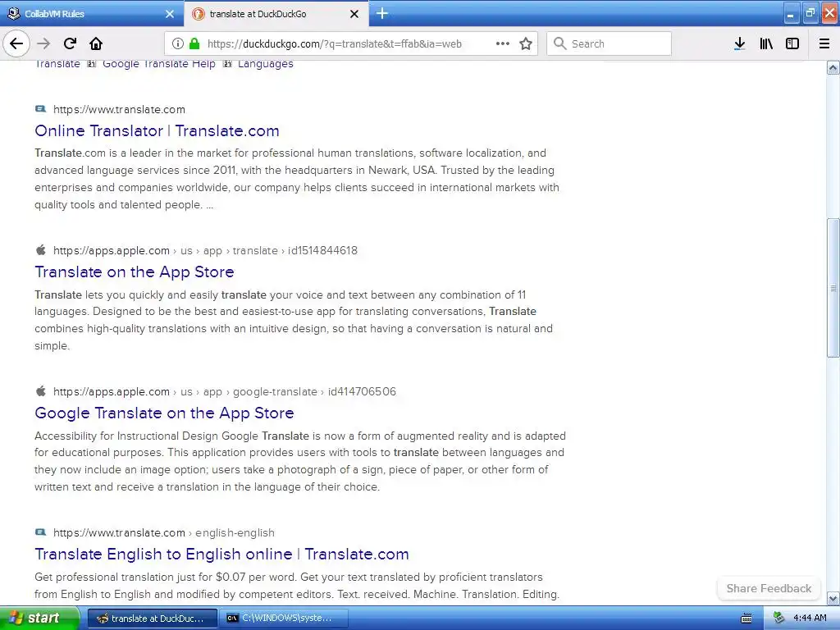Viewport: 840px width, 630px height.
Task: Click the DuckDuckGo favicon on active tab
Action: point(199,14)
